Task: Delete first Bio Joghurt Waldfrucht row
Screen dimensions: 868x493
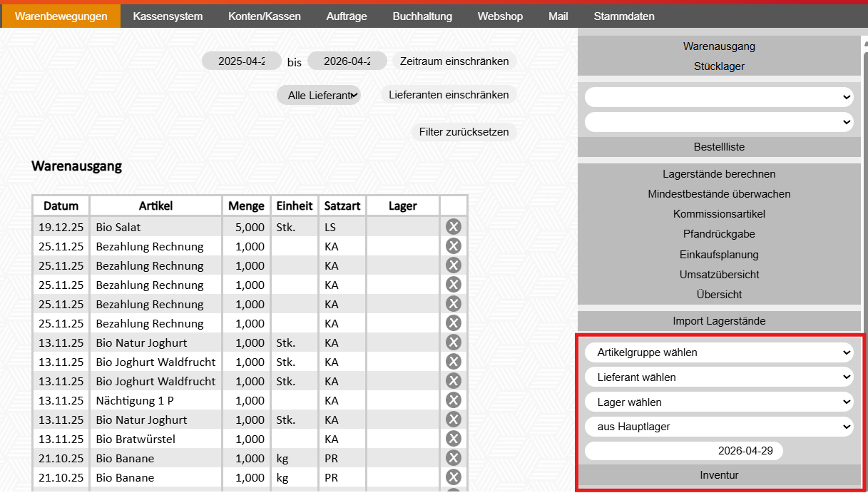Action: [x=454, y=362]
